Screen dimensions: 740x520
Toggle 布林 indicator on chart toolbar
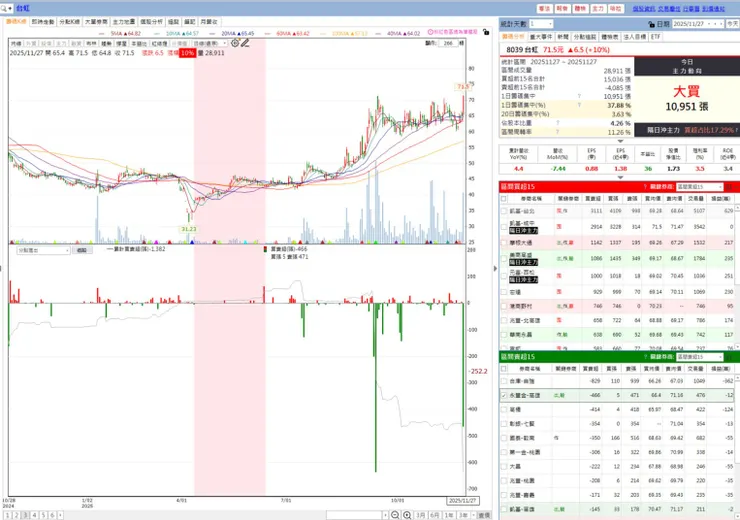(91, 43)
